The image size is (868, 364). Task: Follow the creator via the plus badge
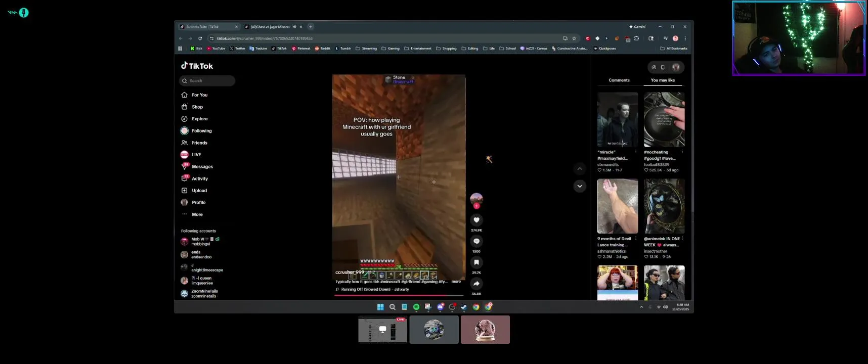tap(476, 206)
